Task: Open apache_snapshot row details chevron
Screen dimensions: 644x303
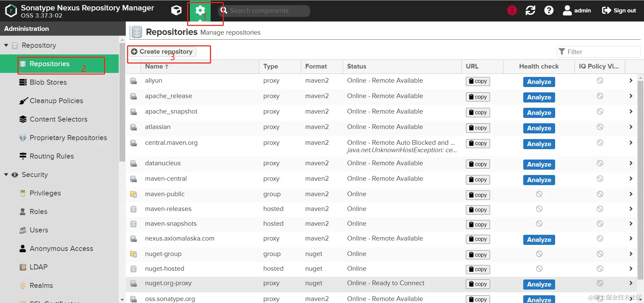Action: coord(631,112)
